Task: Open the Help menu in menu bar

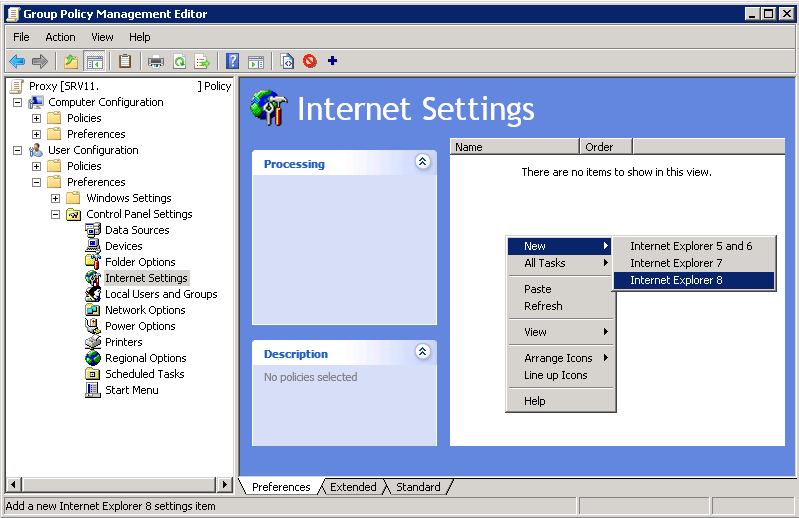Action: [140, 37]
